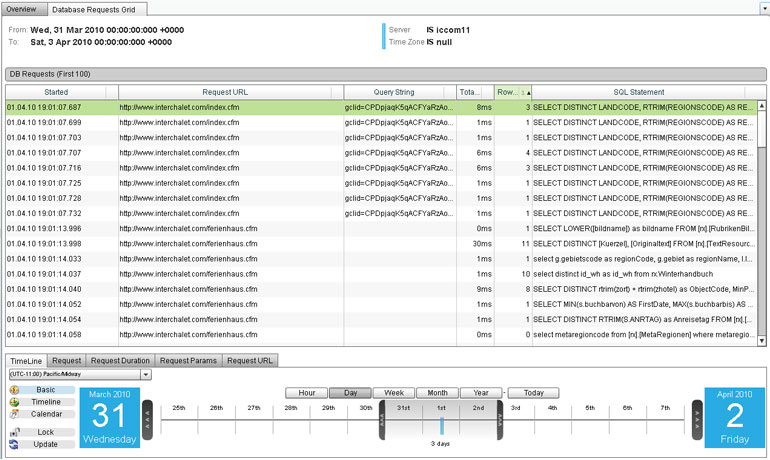Select the Database Requests Grid tab
Viewport: 770px width, 460px height.
[x=97, y=9]
